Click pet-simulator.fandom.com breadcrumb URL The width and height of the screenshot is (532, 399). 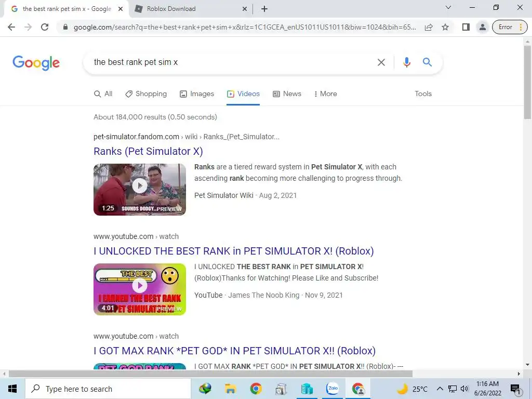click(x=187, y=137)
